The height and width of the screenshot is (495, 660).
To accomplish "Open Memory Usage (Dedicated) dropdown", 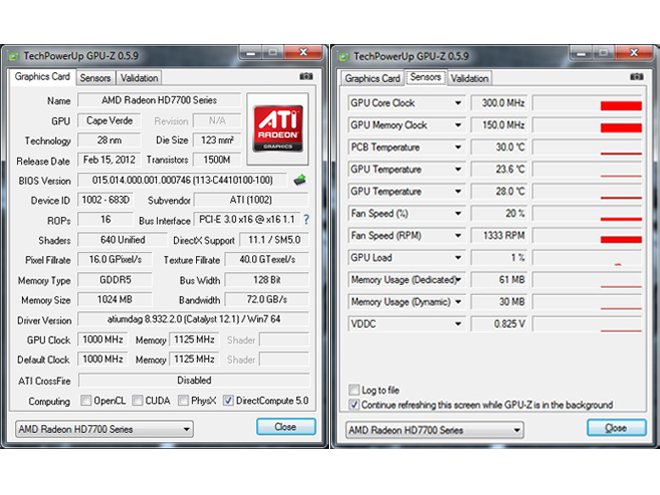I will tap(458, 279).
